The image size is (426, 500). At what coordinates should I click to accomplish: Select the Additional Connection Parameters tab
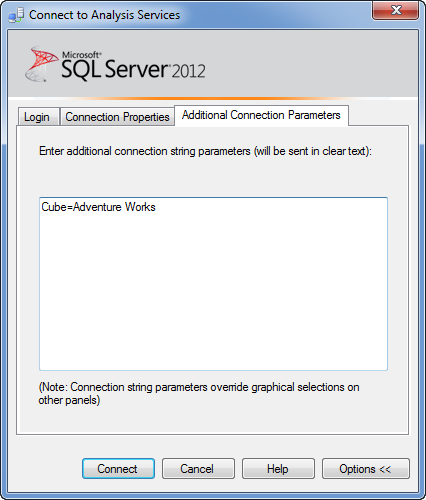pos(261,115)
